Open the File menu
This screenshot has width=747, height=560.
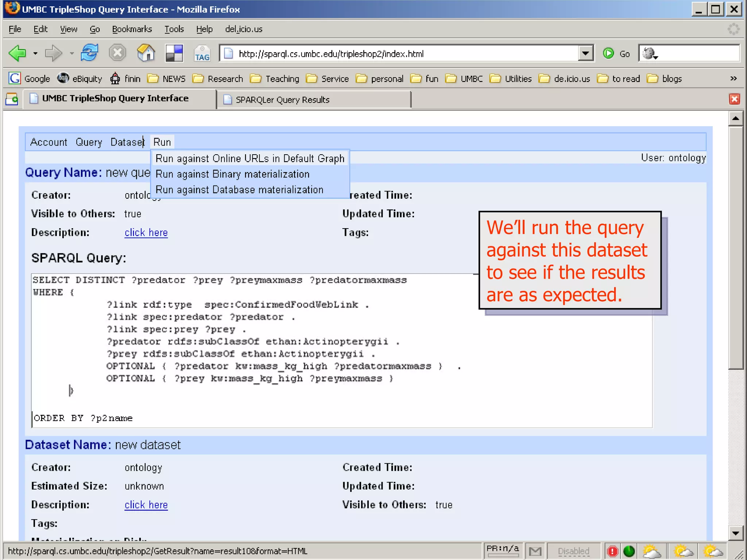point(15,29)
